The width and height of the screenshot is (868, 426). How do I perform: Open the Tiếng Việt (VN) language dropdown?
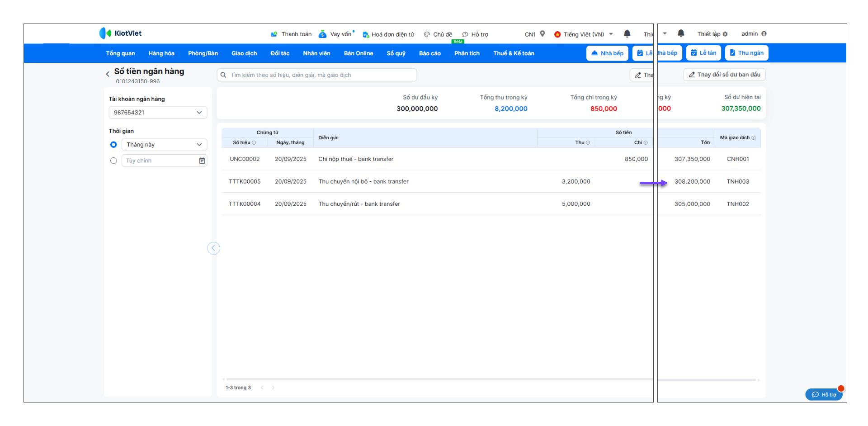[584, 34]
